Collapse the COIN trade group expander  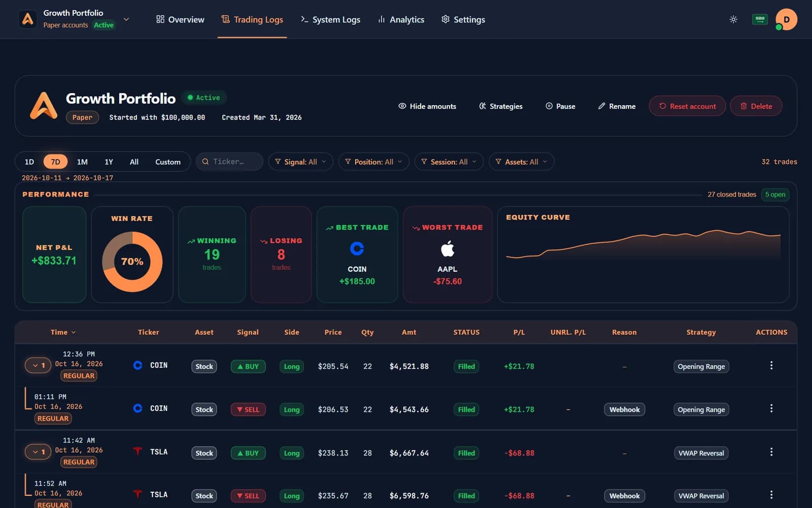tap(38, 365)
